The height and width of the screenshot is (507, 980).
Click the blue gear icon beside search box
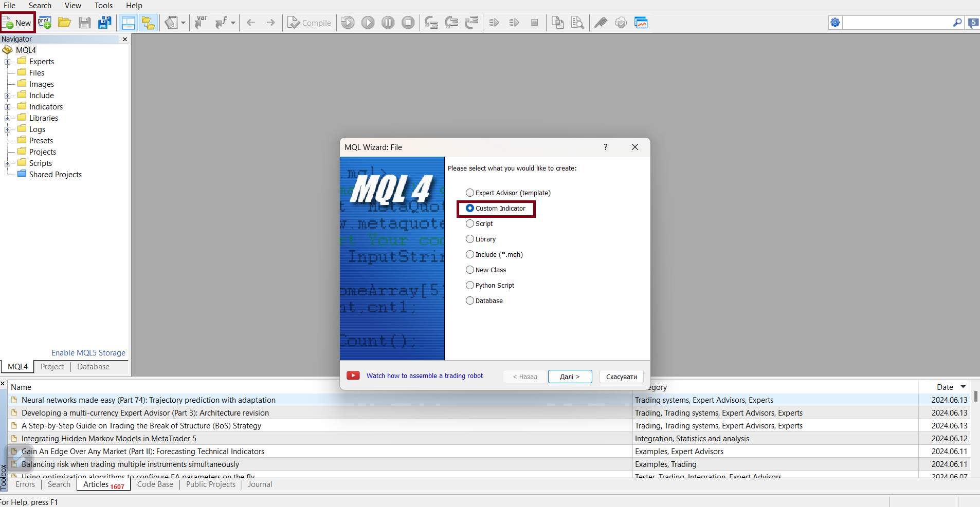point(835,23)
